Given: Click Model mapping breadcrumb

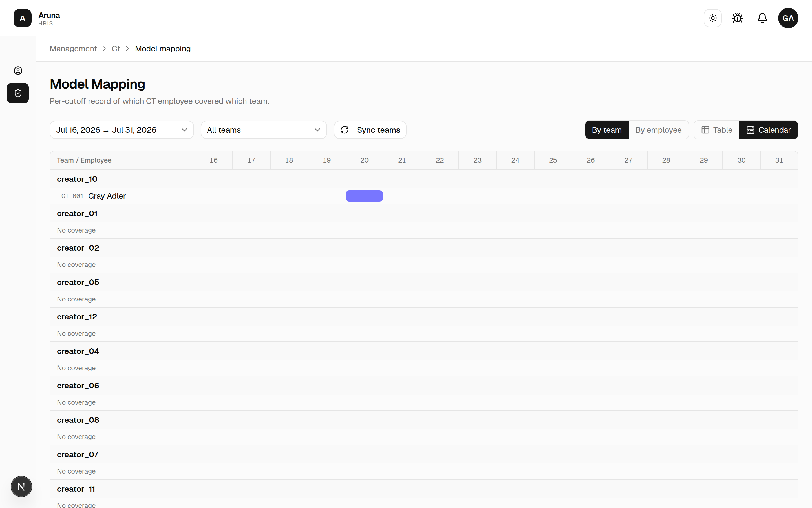Looking at the screenshot, I should 163,49.
